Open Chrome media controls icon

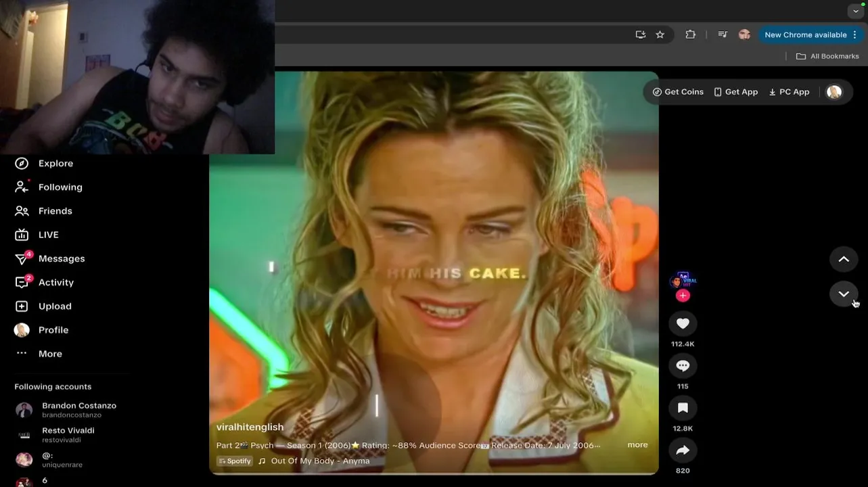click(x=723, y=34)
